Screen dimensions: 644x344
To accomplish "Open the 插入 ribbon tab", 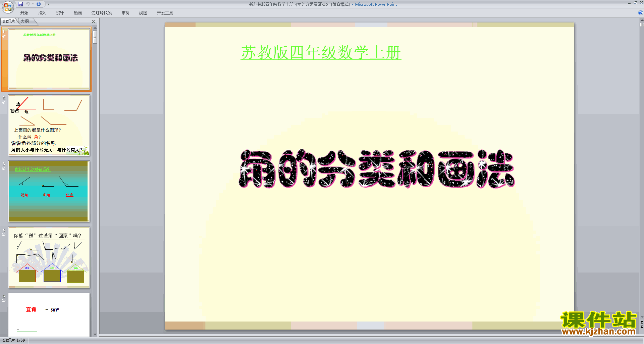I will (x=42, y=13).
